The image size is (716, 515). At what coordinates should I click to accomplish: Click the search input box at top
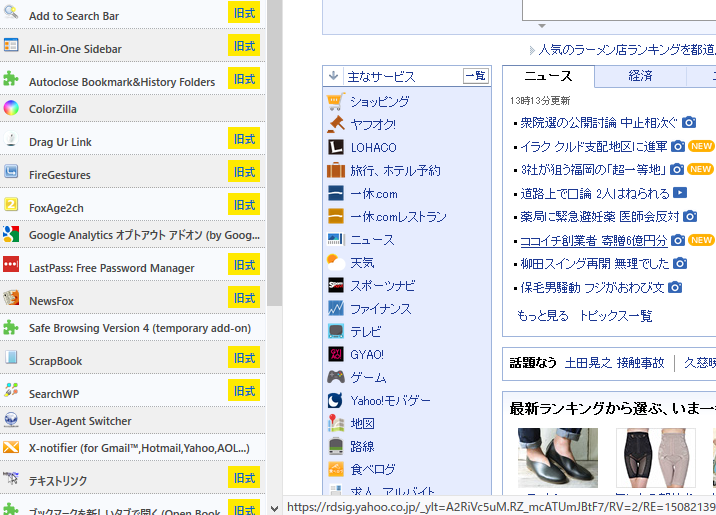coord(619,10)
